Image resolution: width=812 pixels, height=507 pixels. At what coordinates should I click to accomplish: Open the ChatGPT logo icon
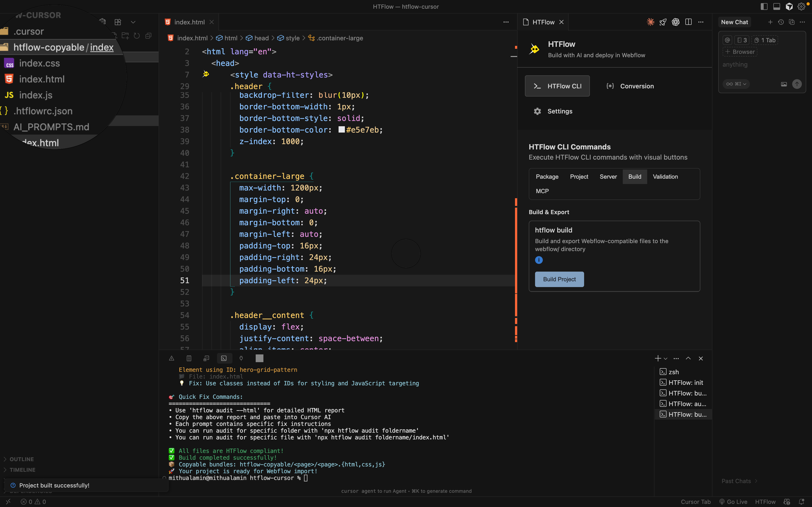pyautogui.click(x=675, y=22)
